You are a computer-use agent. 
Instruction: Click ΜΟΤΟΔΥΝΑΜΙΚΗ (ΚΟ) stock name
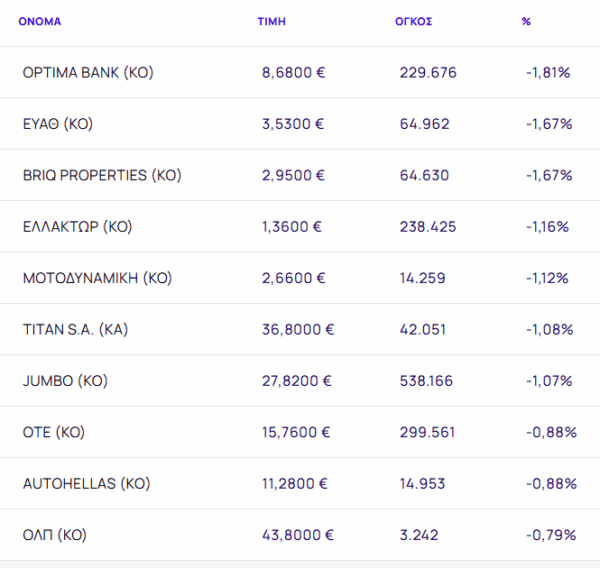click(97, 278)
